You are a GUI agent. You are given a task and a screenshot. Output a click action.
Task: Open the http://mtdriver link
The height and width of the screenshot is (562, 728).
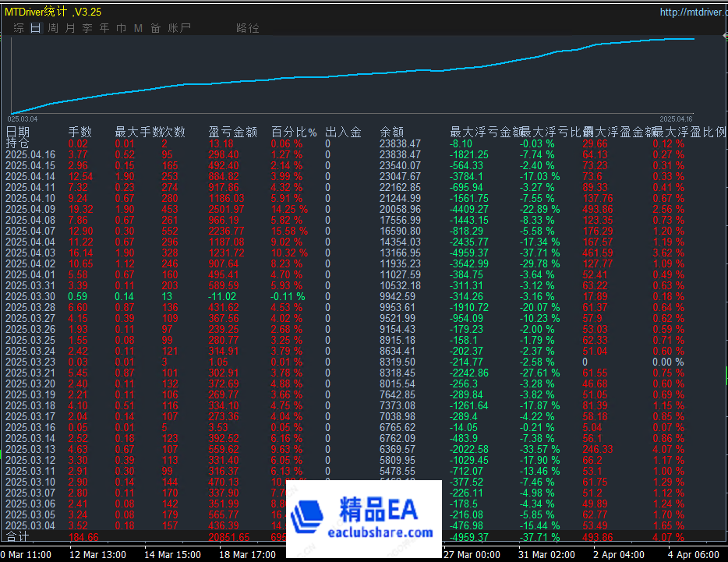point(694,12)
